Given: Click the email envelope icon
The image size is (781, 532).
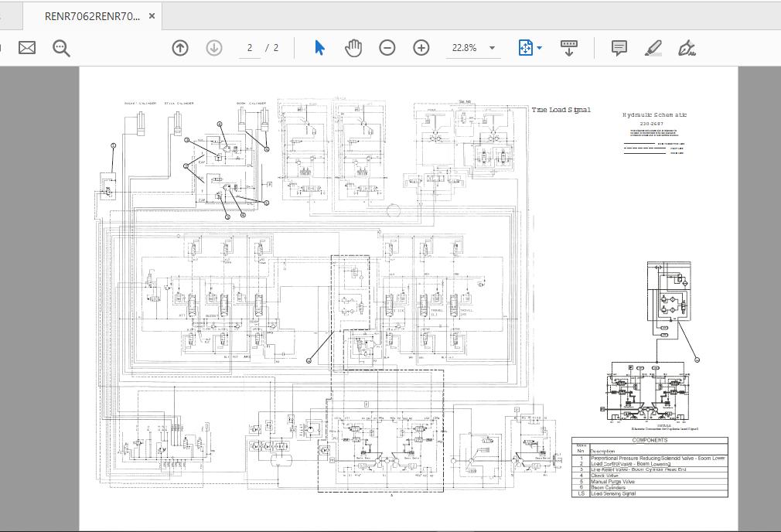Looking at the screenshot, I should [27, 48].
